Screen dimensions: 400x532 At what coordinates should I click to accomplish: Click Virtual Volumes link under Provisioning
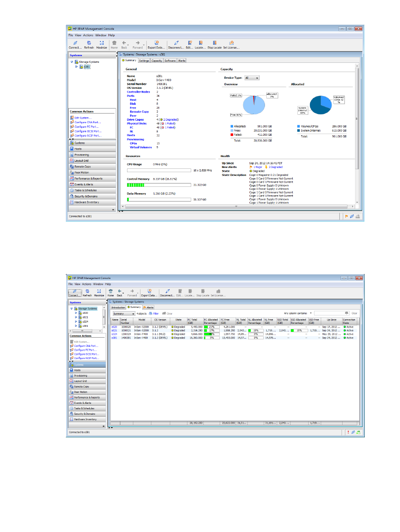(141, 147)
